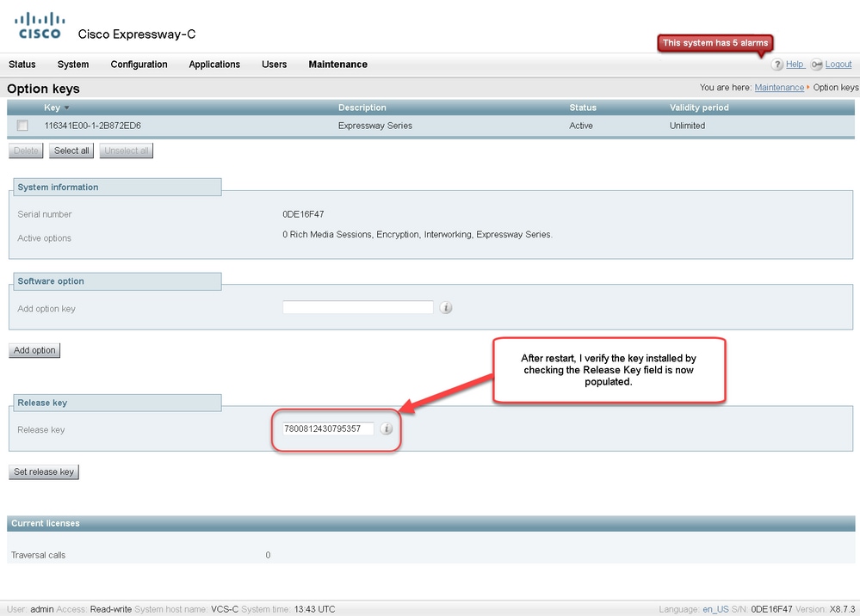Screen dimensions: 860x616
Task: Click key value 116341E00-1-2B872ED6
Action: pyautogui.click(x=93, y=126)
